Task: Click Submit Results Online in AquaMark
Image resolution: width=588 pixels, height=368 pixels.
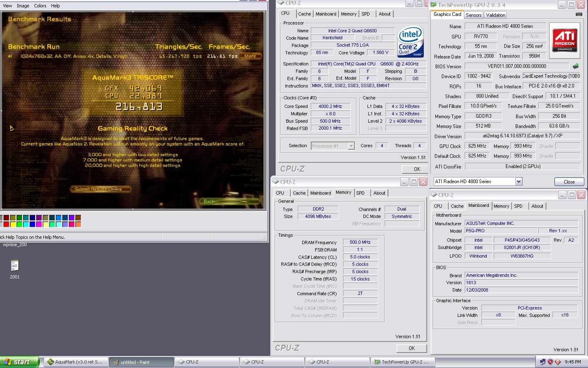Action: tap(100, 189)
